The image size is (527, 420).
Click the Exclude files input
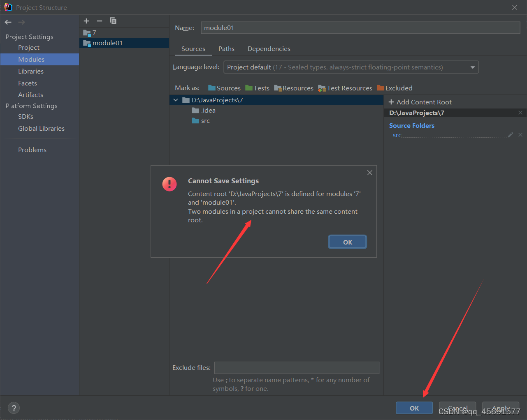point(297,367)
